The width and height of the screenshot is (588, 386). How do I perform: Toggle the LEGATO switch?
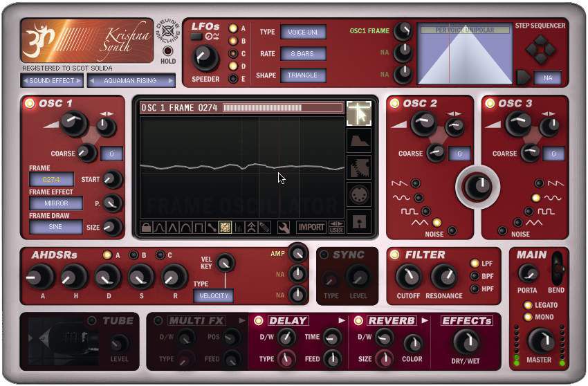pyautogui.click(x=528, y=305)
